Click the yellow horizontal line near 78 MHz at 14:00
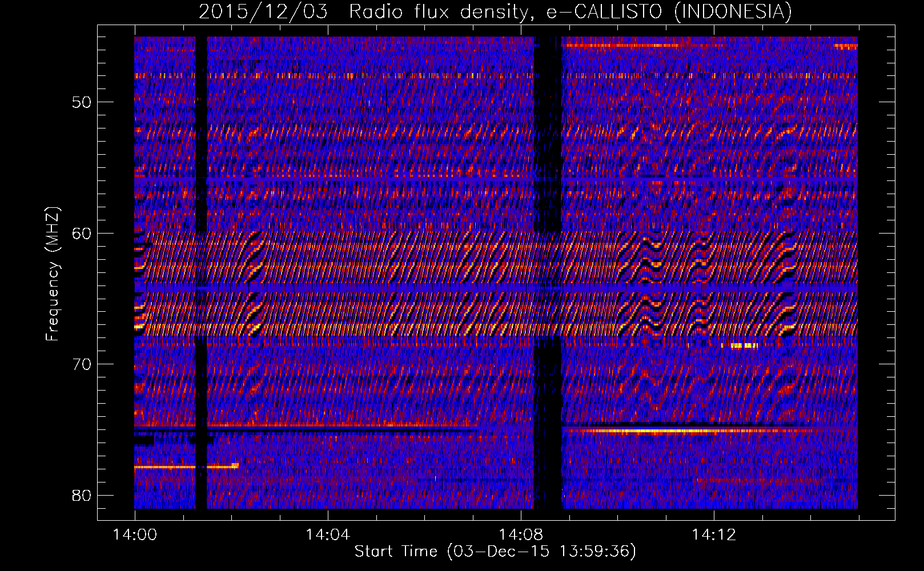Image resolution: width=924 pixels, height=571 pixels. [186, 467]
